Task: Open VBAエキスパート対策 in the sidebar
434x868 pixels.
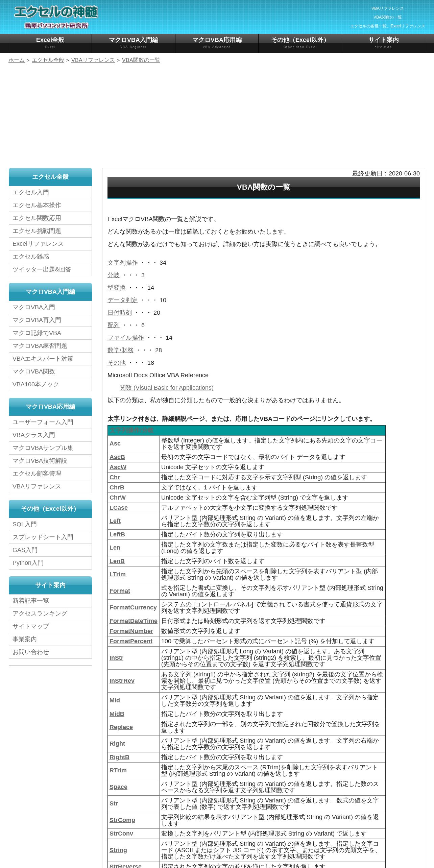Action: point(50,359)
